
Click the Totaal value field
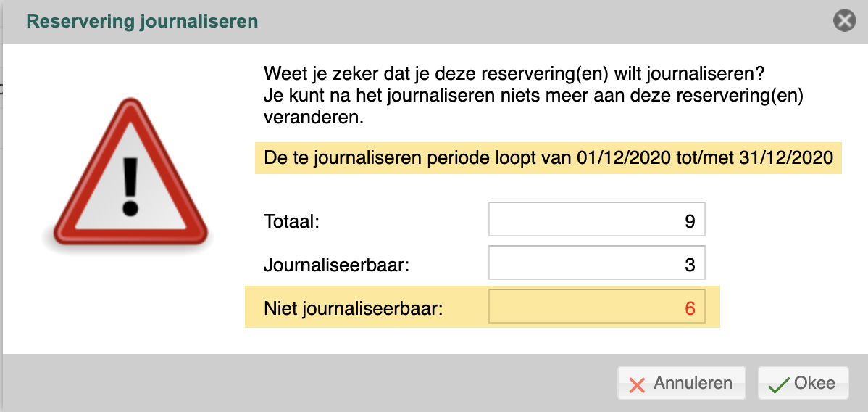pos(597,219)
